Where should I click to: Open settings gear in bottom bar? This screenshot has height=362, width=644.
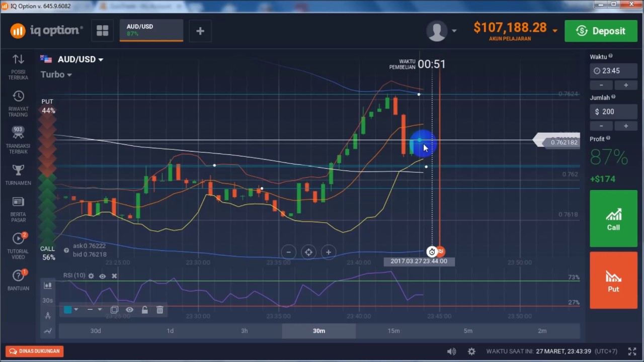tap(471, 351)
